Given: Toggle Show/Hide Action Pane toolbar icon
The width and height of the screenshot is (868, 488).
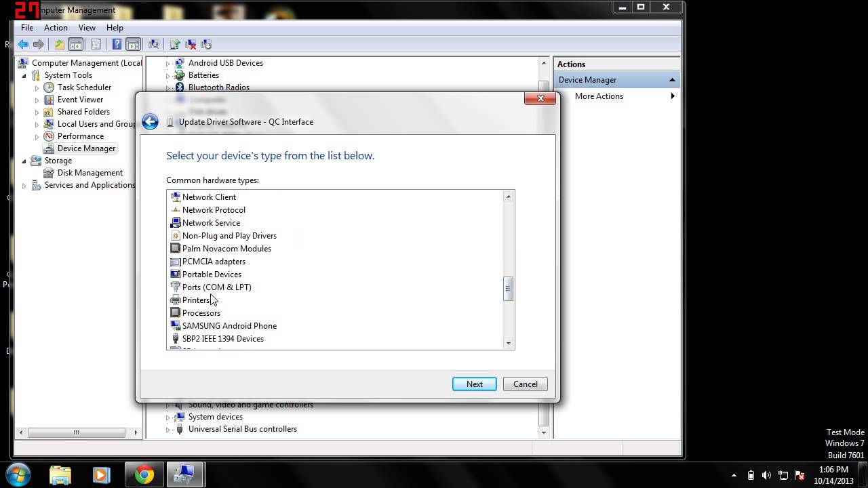Looking at the screenshot, I should (134, 44).
